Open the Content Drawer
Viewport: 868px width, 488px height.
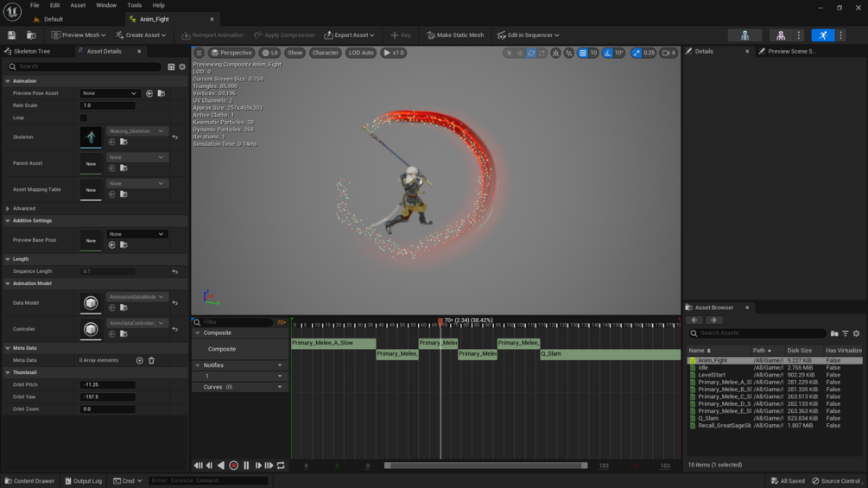(29, 481)
